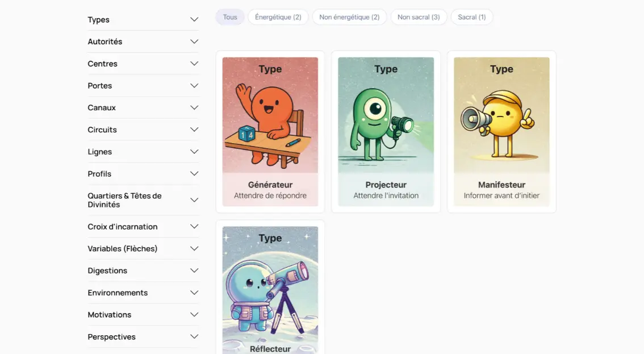Select the Tous filter chip
Screen dimensions: 644x354
230,17
